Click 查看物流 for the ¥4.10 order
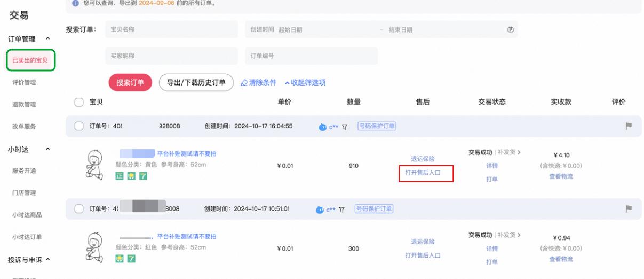The width and height of the screenshot is (644, 279). pos(561,176)
